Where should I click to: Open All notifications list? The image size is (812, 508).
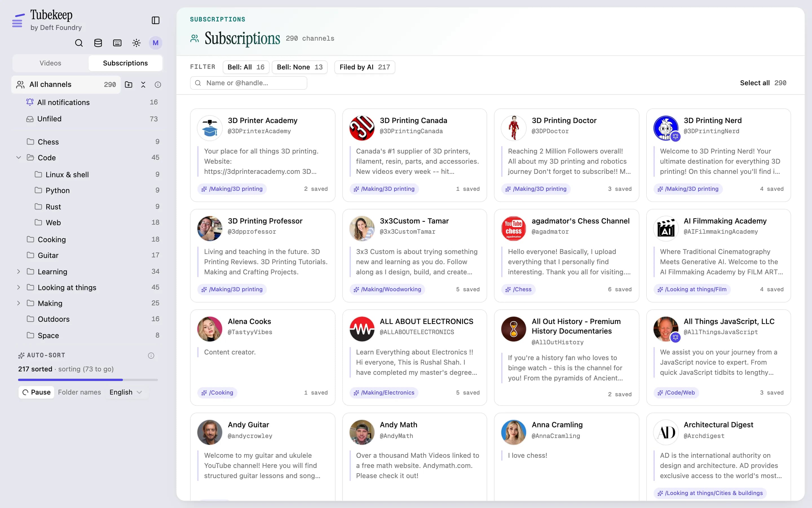tap(91, 102)
